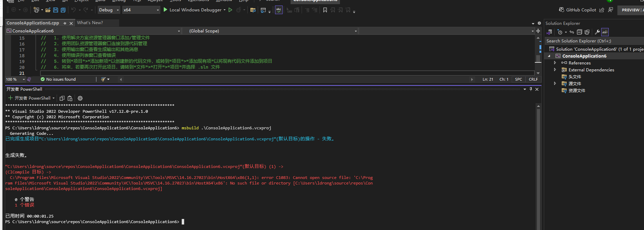The height and width of the screenshot is (230, 644).
Task: Click the Send Feedback person icon
Action: point(610,10)
